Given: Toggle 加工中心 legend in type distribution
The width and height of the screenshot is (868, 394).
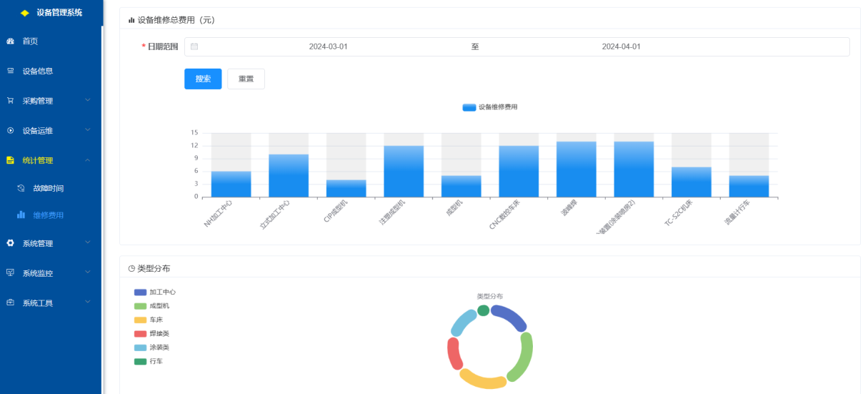Looking at the screenshot, I should point(155,292).
